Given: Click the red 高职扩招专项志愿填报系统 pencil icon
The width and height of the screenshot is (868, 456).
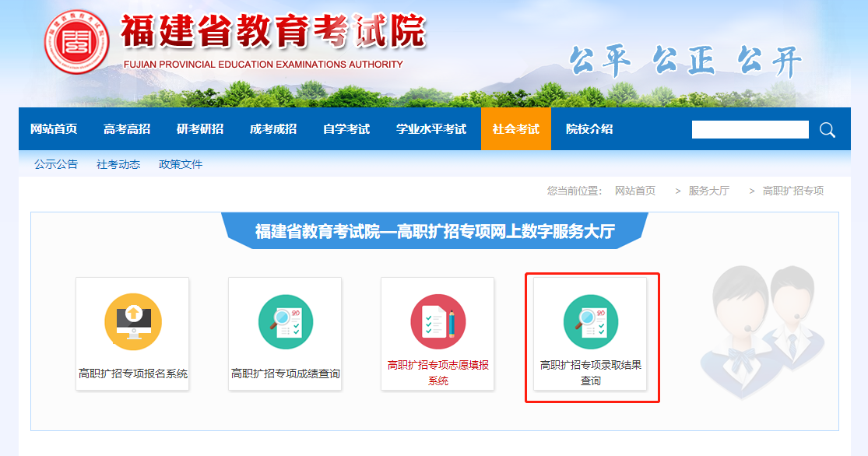Looking at the screenshot, I should pyautogui.click(x=438, y=321).
